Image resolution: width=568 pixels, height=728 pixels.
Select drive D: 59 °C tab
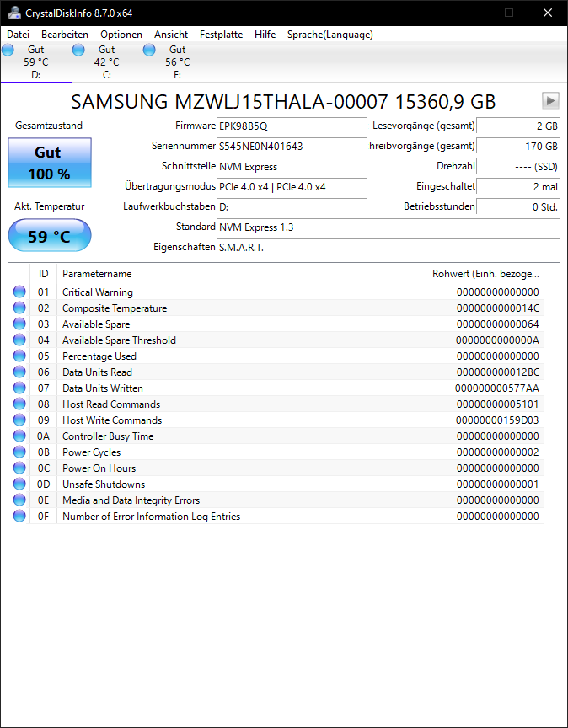(35, 62)
